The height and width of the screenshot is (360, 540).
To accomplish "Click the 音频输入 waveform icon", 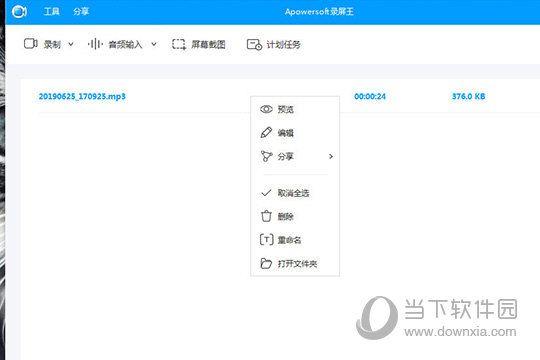I will (x=95, y=44).
